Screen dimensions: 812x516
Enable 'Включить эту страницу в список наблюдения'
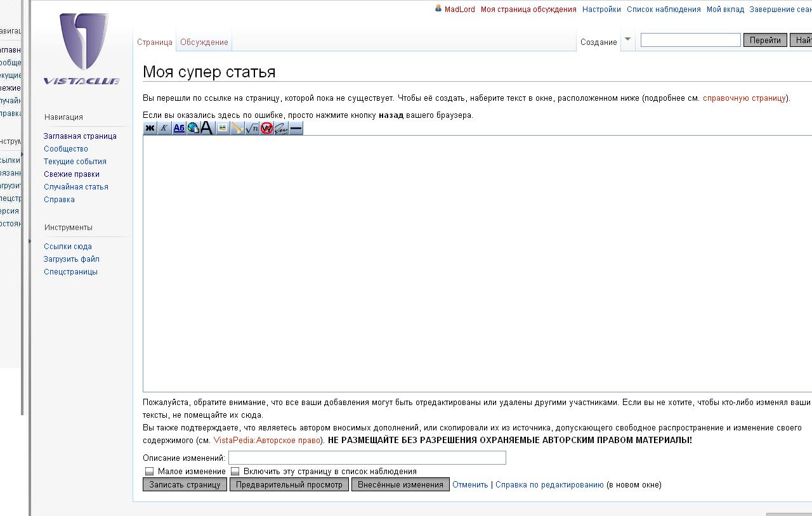click(x=235, y=472)
